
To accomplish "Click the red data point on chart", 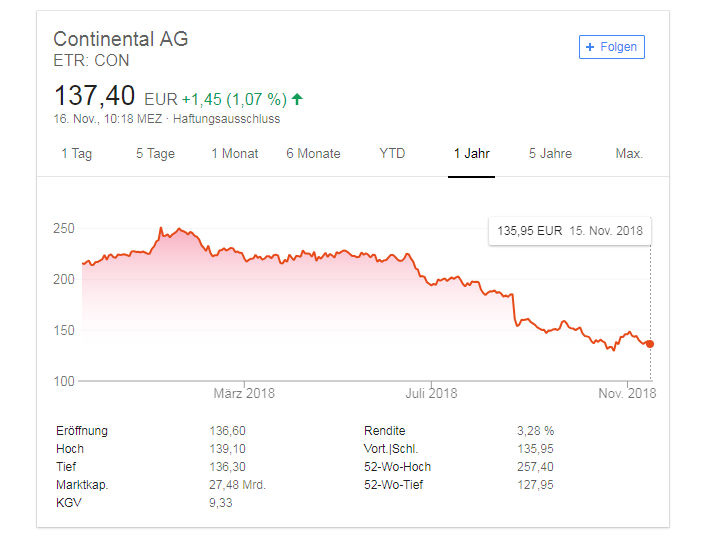I will pos(650,344).
